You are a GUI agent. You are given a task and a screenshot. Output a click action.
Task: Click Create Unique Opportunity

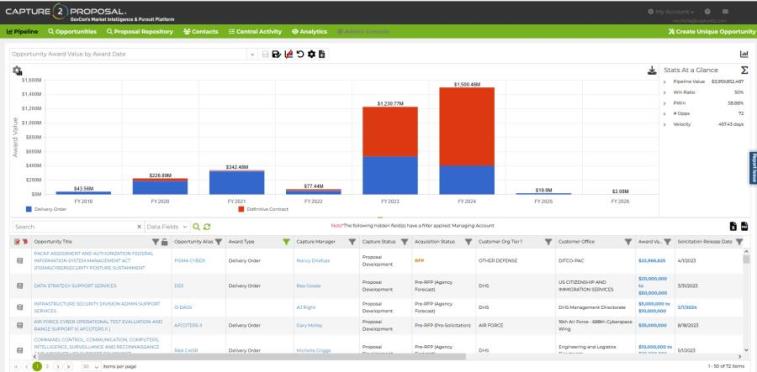(x=711, y=31)
